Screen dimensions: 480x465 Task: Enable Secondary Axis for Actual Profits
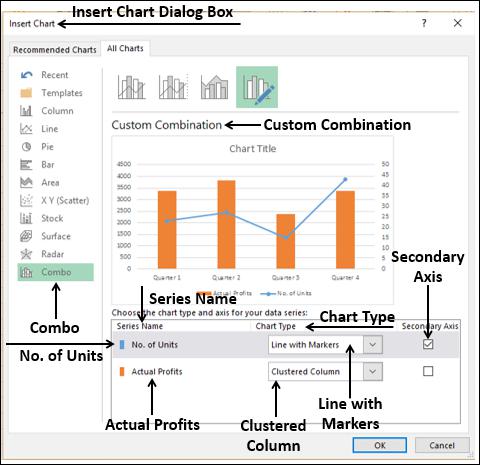(x=428, y=371)
